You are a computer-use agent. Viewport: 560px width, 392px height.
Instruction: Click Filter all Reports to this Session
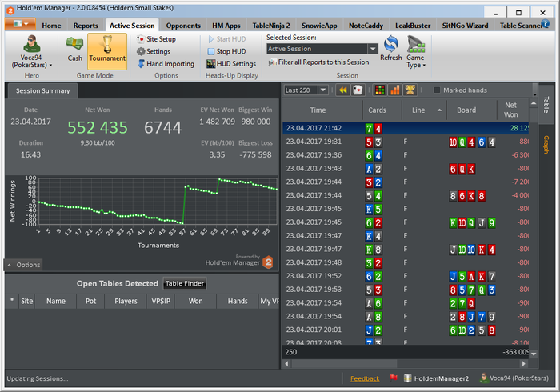pyautogui.click(x=318, y=62)
